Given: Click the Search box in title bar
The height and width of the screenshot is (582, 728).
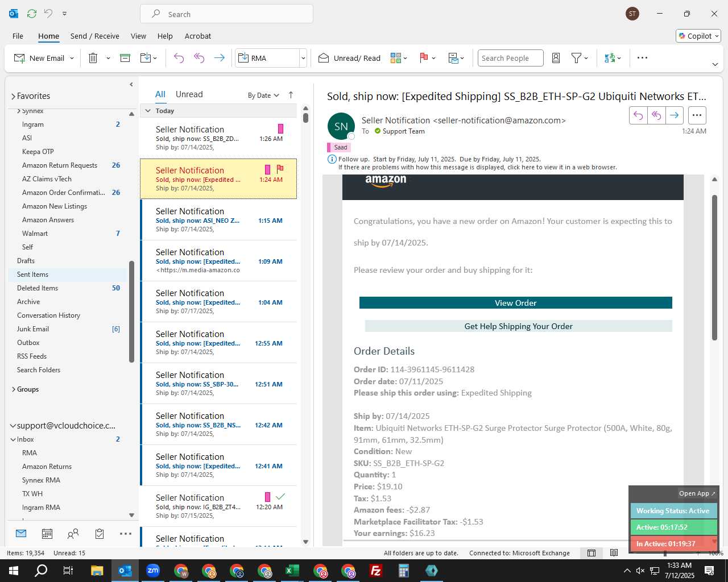Looking at the screenshot, I should [x=226, y=14].
